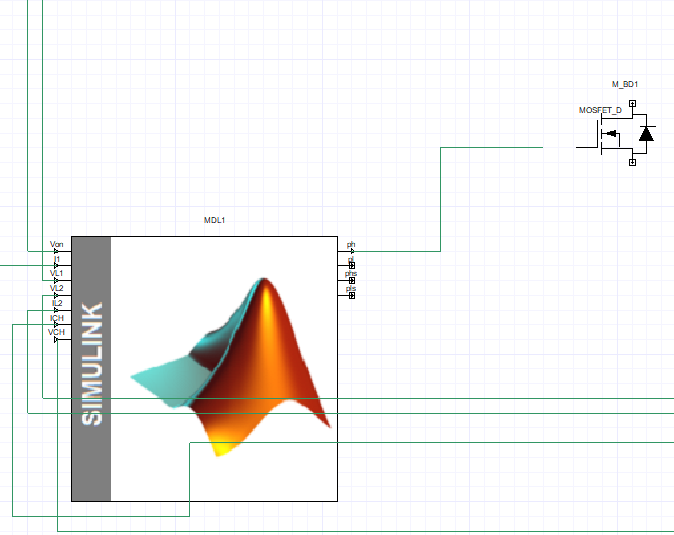Select the MDL1 Simulink block
674x535 pixels.
[204, 369]
